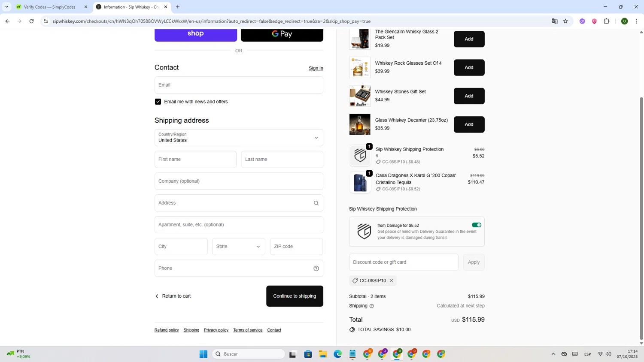Open File Explorer from the taskbar
The image size is (644, 362).
click(323, 354)
